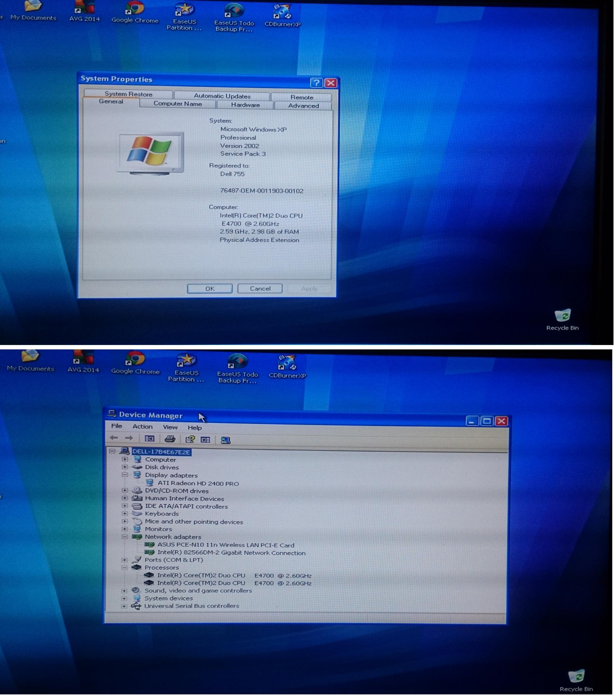Viewport: 616px width, 695px height.
Task: Expand the Disk drives category
Action: (125, 467)
